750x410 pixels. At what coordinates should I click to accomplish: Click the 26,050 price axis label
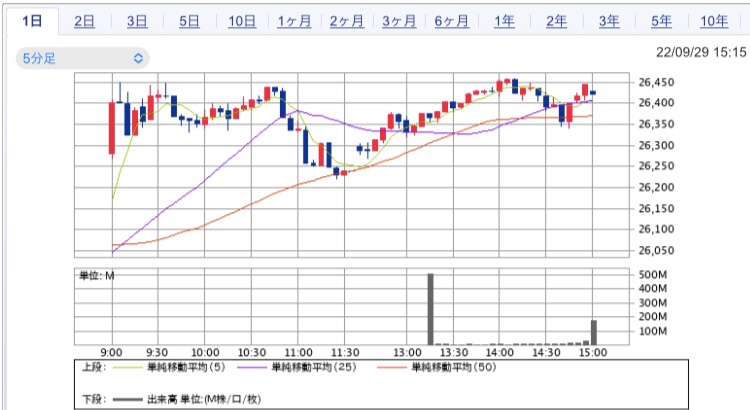point(656,250)
